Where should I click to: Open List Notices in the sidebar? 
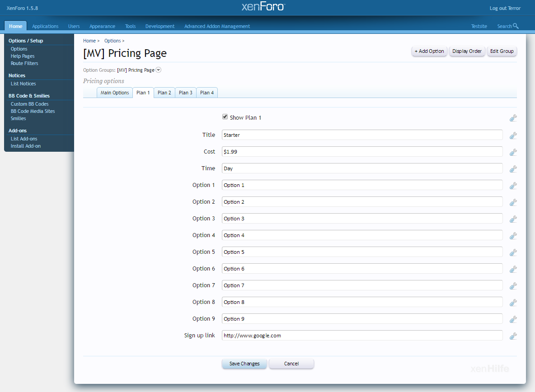click(x=23, y=84)
